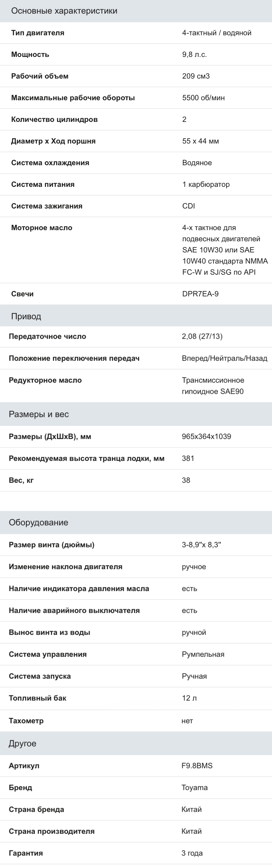Expand the 'Размеры и вес' section header

tap(136, 414)
